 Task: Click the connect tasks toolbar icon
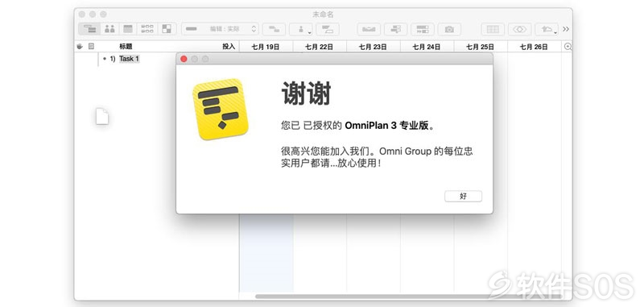tap(274, 29)
